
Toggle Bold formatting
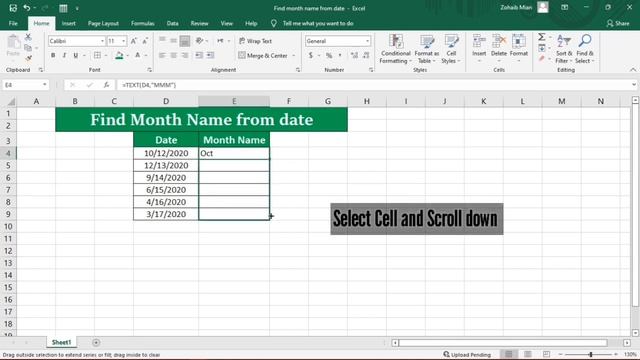pyautogui.click(x=53, y=56)
